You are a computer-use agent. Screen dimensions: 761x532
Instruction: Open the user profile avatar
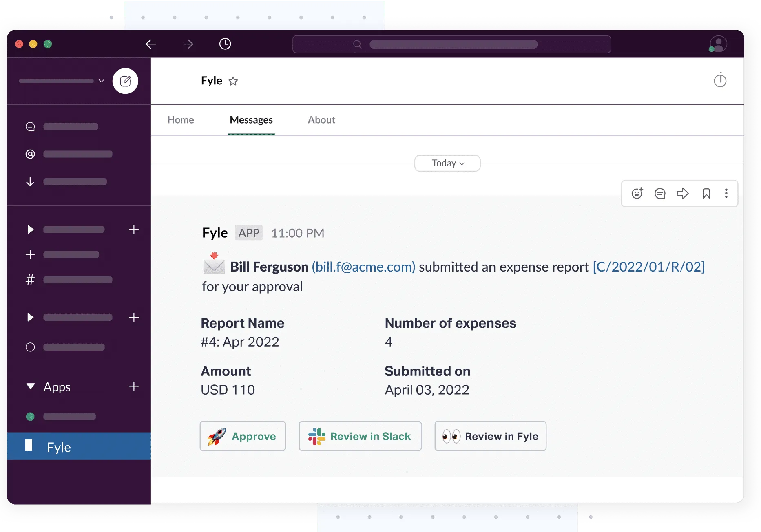tap(718, 44)
